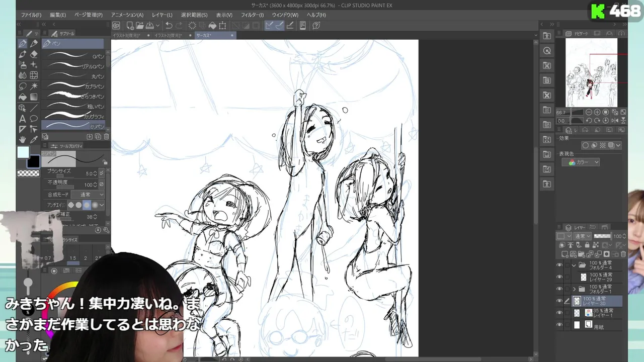Delete sub tool with trash icon
Viewport: 644px width, 362px height.
coord(106,137)
